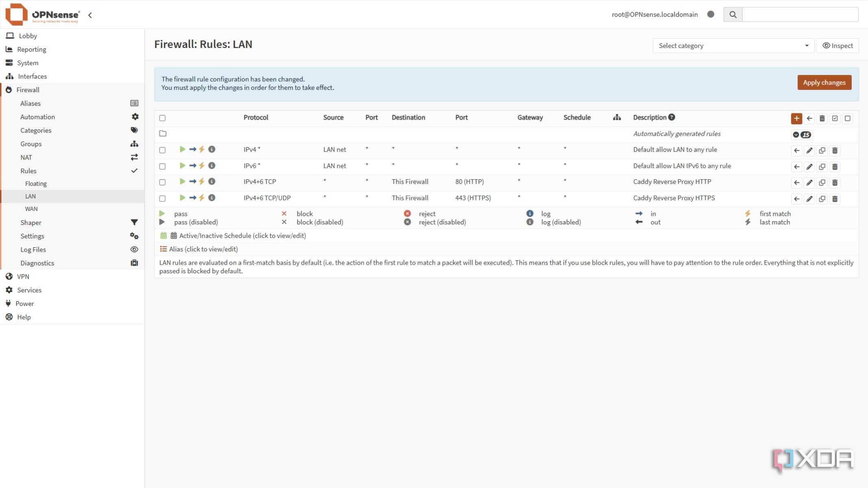
Task: Tick the select-all checkbox in the table header
Action: [162, 118]
